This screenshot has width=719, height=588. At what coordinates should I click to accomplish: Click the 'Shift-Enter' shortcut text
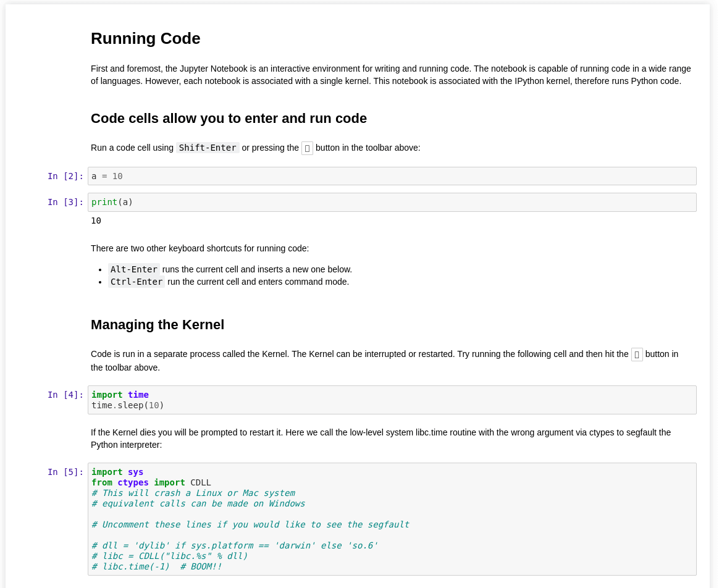tap(208, 148)
